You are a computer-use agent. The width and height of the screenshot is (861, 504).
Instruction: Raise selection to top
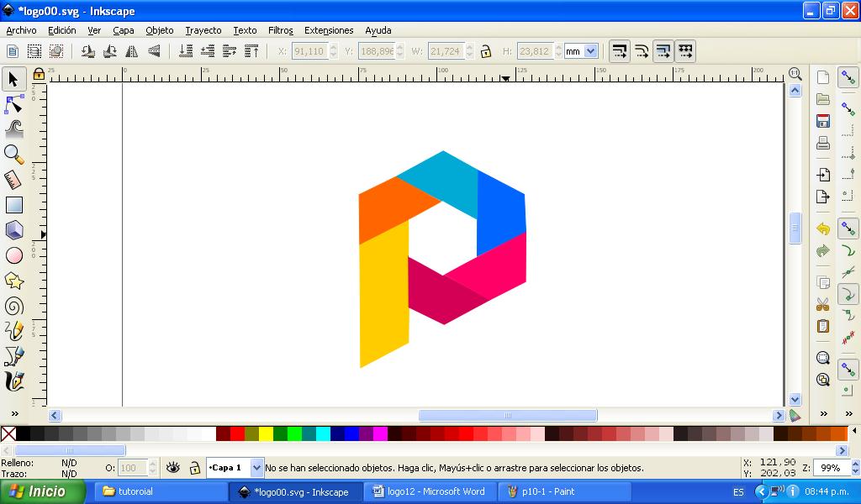click(251, 51)
